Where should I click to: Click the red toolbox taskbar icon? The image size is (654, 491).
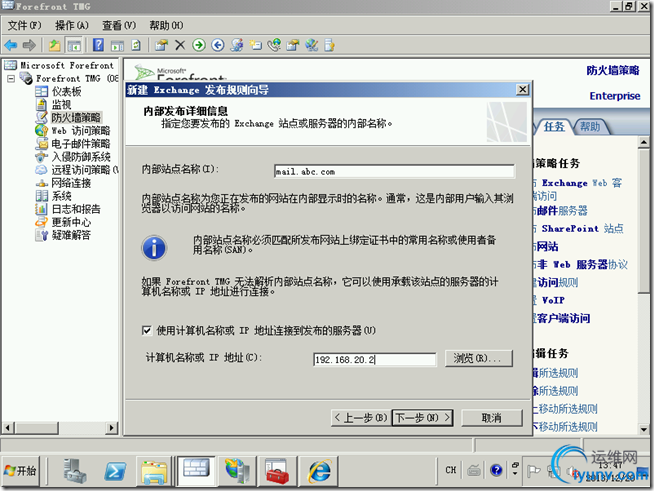click(x=277, y=471)
